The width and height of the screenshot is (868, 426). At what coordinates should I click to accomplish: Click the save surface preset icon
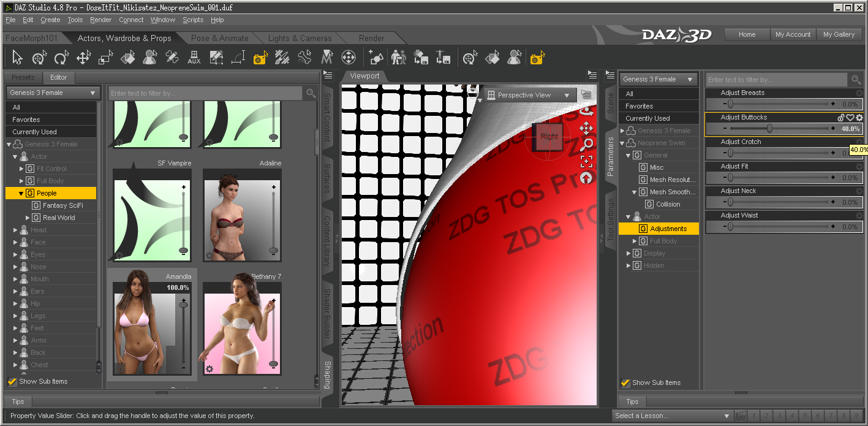click(420, 58)
